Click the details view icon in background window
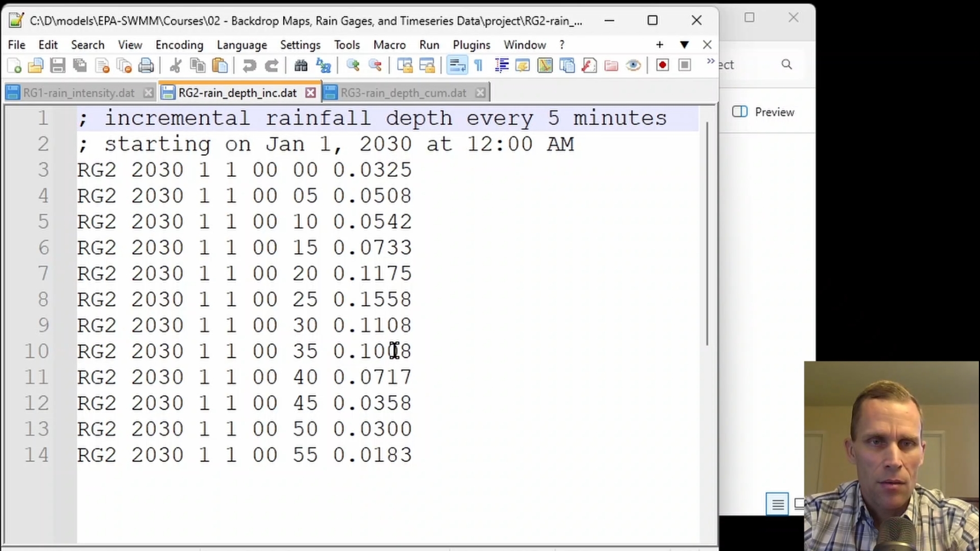The height and width of the screenshot is (551, 980). click(777, 504)
